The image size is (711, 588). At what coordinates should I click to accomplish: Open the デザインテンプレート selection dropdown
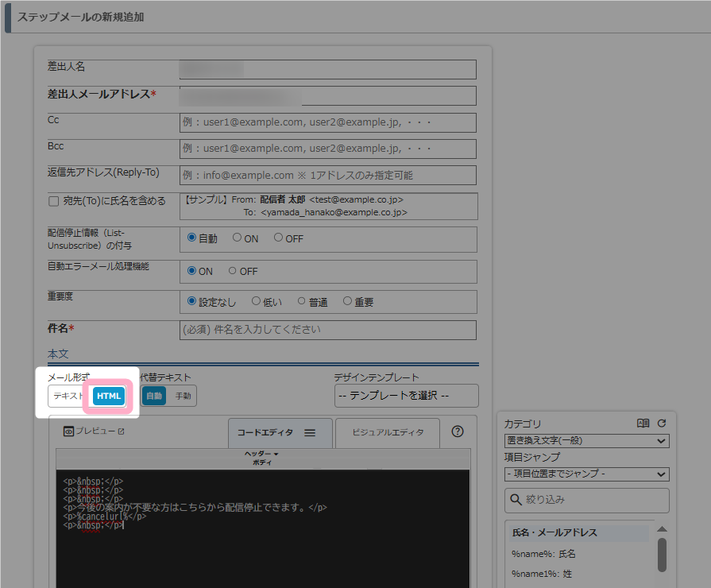pos(406,396)
